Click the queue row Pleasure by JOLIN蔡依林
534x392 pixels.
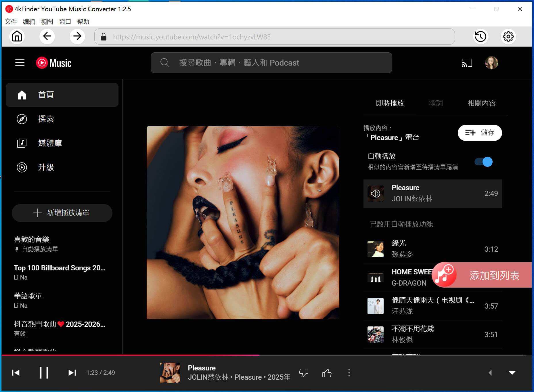tap(433, 194)
